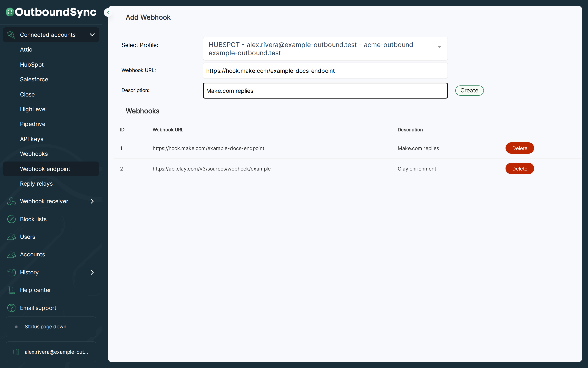Go to Webhooks in the sidebar
Image resolution: width=588 pixels, height=368 pixels.
pos(34,154)
